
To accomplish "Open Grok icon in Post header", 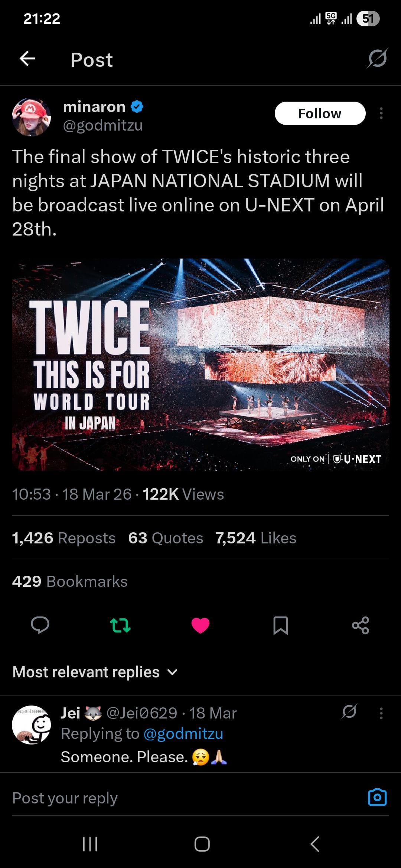I will (x=378, y=58).
